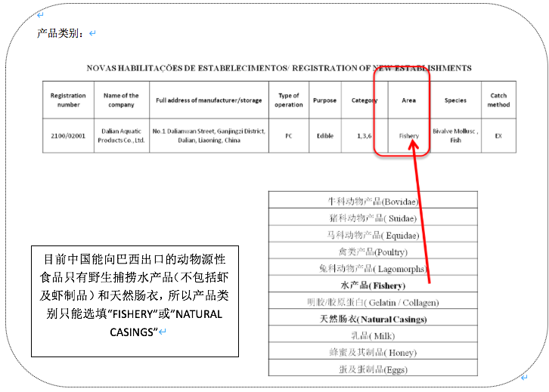Select the "Registration number" column header

(x=68, y=100)
